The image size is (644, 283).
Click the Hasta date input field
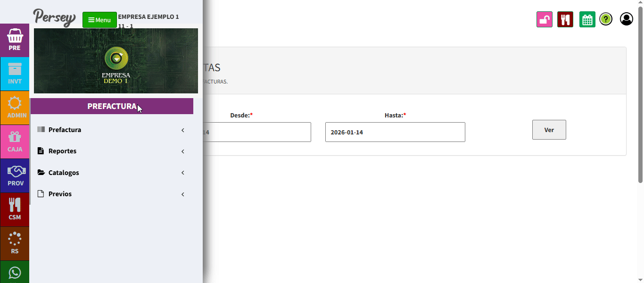coord(395,132)
